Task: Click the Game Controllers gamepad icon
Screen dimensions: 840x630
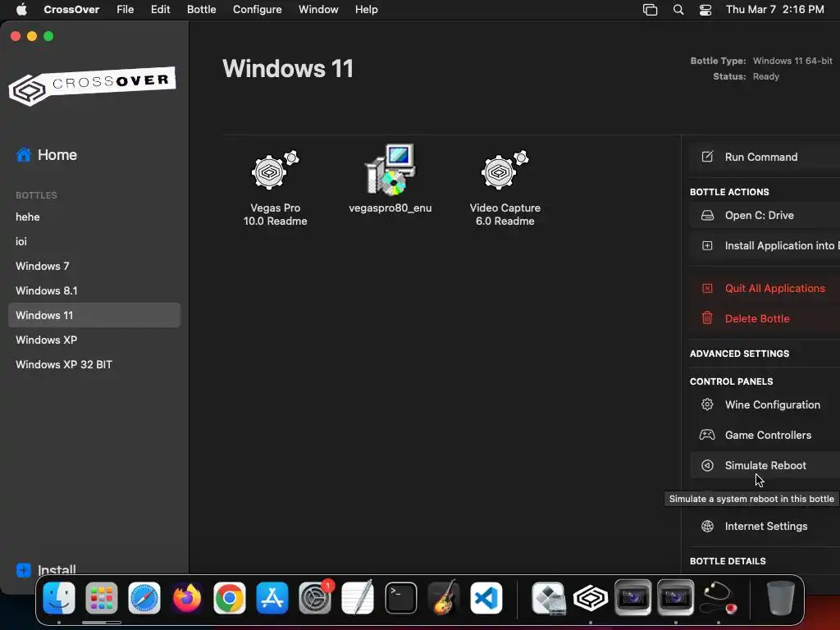Action: [707, 435]
